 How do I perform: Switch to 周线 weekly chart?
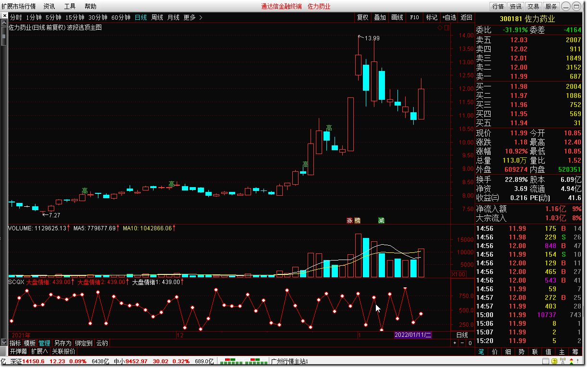[x=157, y=17]
